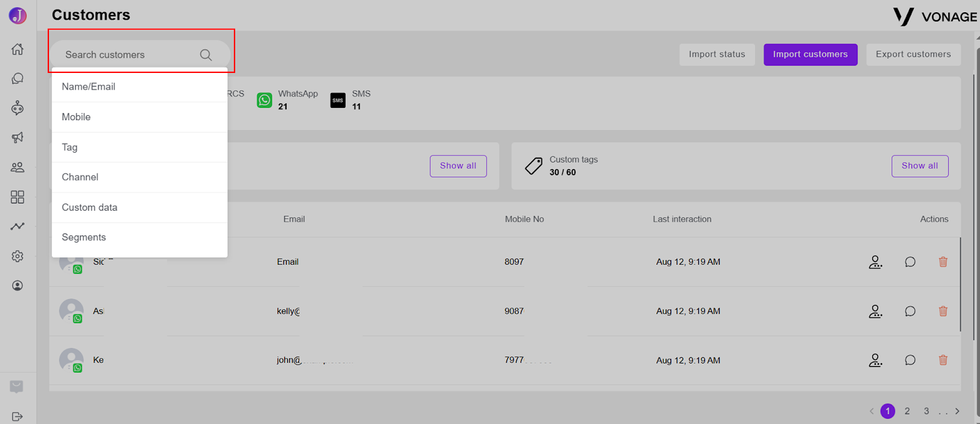Click the kelly@ email cell
This screenshot has height=424, width=980.
click(288, 311)
